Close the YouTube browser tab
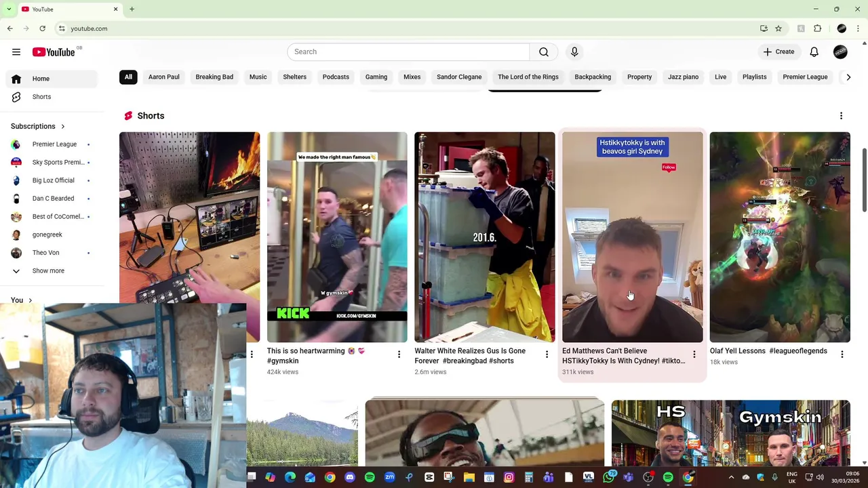Viewport: 868px width, 488px height. pos(115,9)
